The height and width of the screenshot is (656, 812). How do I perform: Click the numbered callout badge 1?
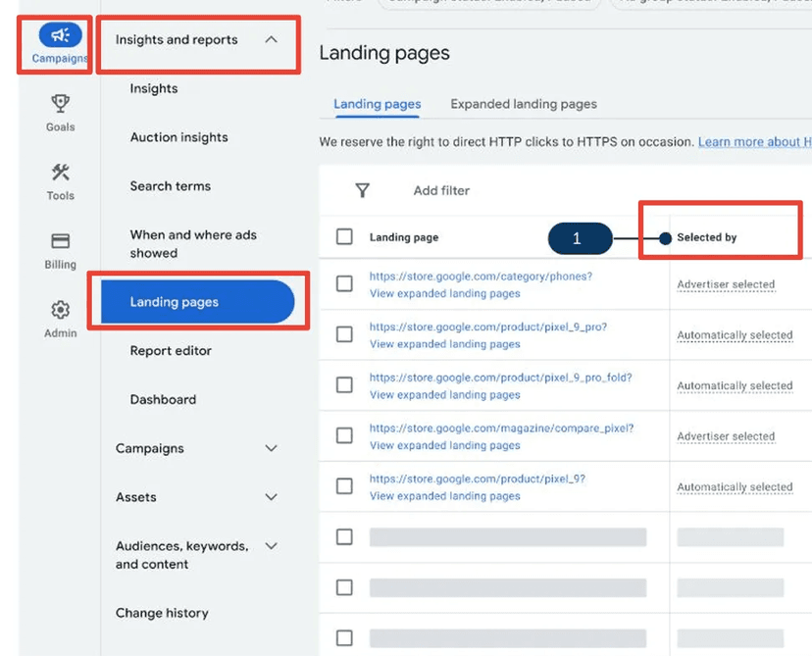580,238
